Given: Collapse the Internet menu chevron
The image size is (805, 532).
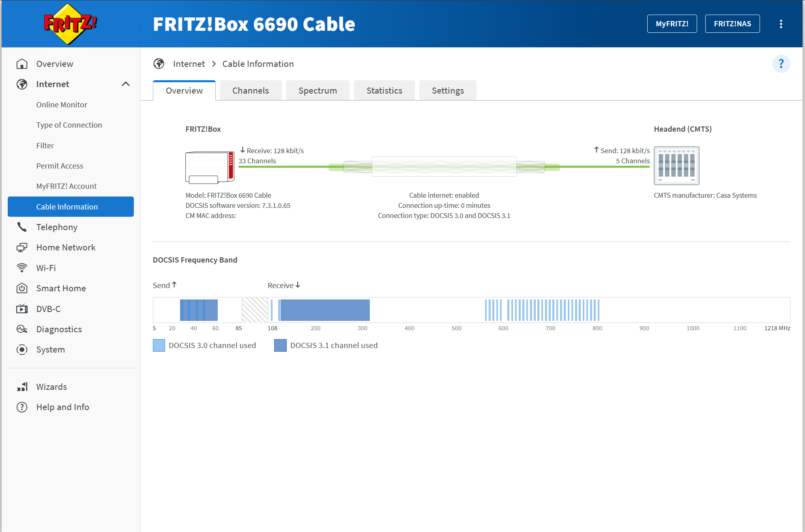Looking at the screenshot, I should pyautogui.click(x=126, y=84).
